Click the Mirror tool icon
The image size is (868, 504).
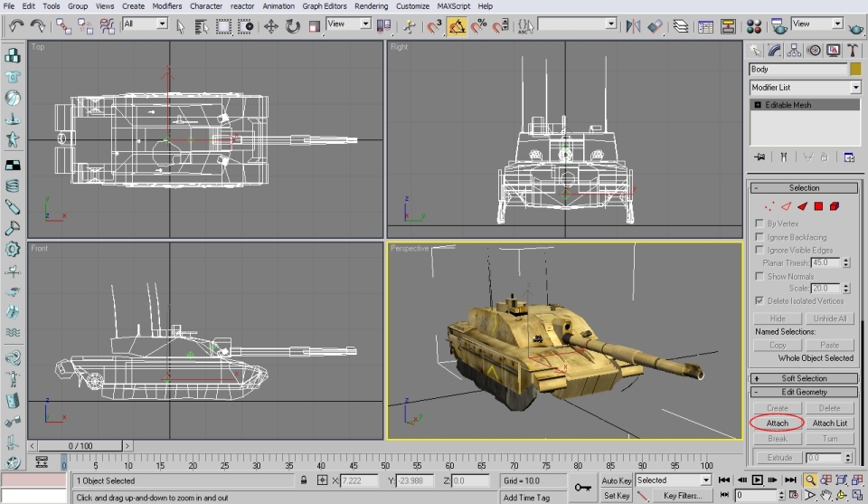click(634, 26)
